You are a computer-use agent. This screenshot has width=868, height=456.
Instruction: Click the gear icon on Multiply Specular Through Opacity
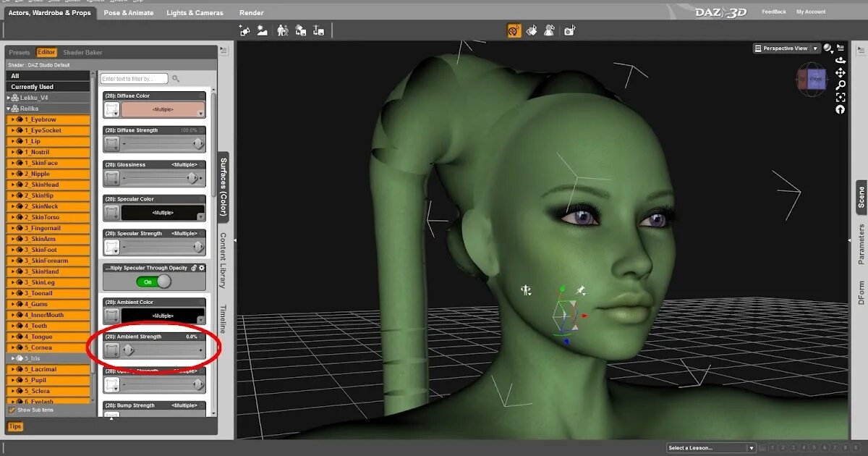click(x=202, y=268)
